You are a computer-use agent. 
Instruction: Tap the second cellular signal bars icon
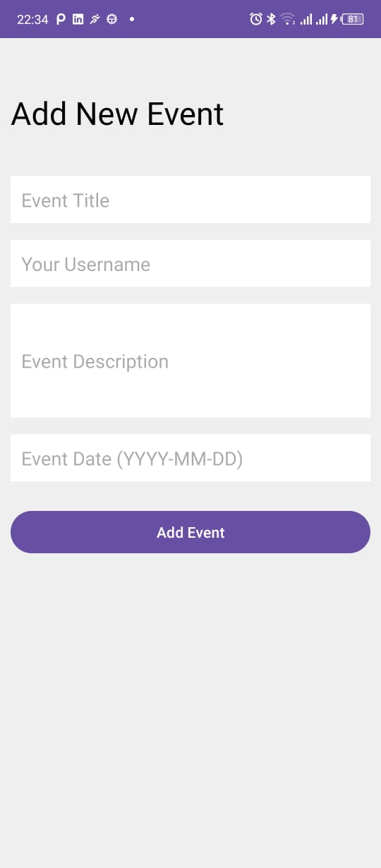coord(322,19)
